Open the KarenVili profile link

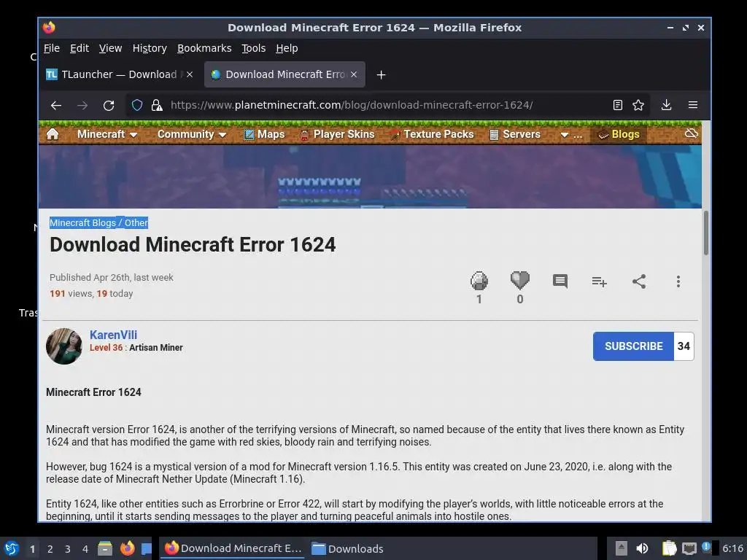[113, 335]
